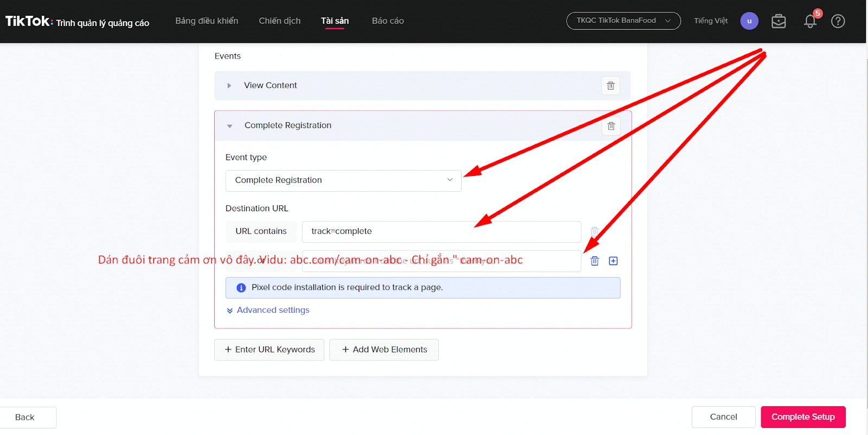Cancel the setup
The height and width of the screenshot is (435, 868).
coord(723,417)
